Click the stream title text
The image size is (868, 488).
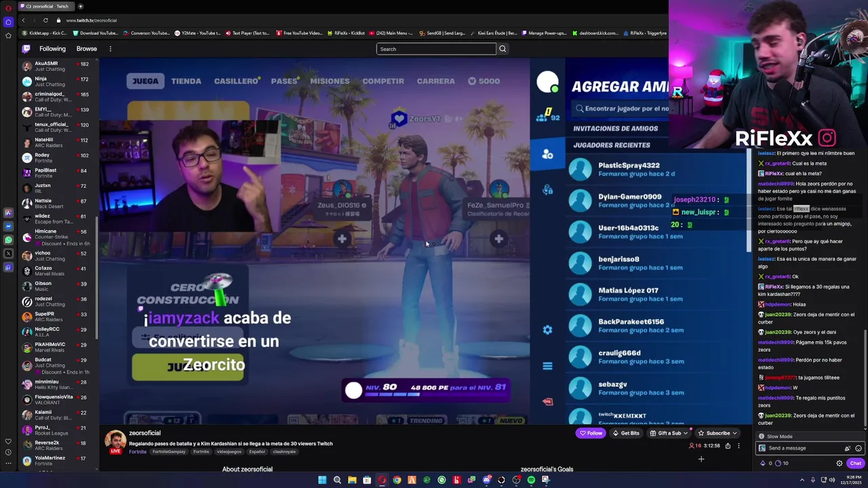(x=231, y=443)
